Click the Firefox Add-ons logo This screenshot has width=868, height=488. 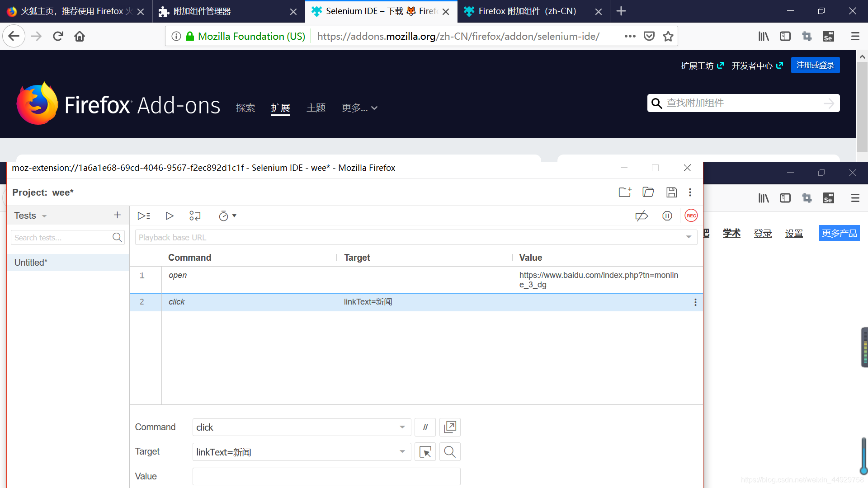click(118, 104)
